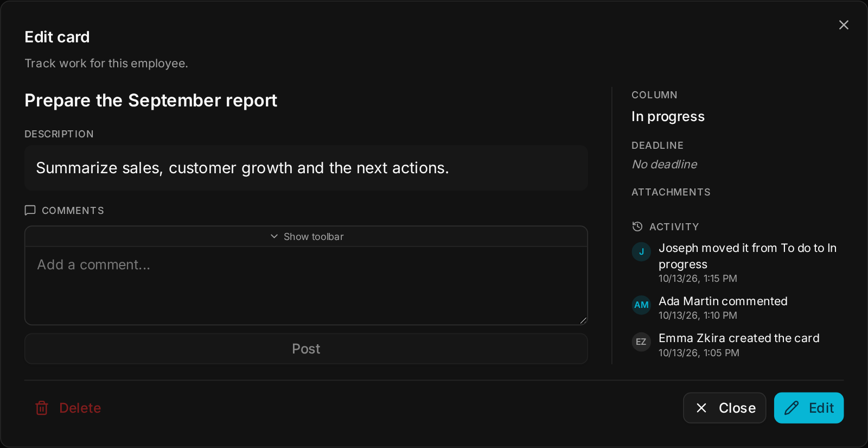Click the card title Prepare the September report

(151, 100)
